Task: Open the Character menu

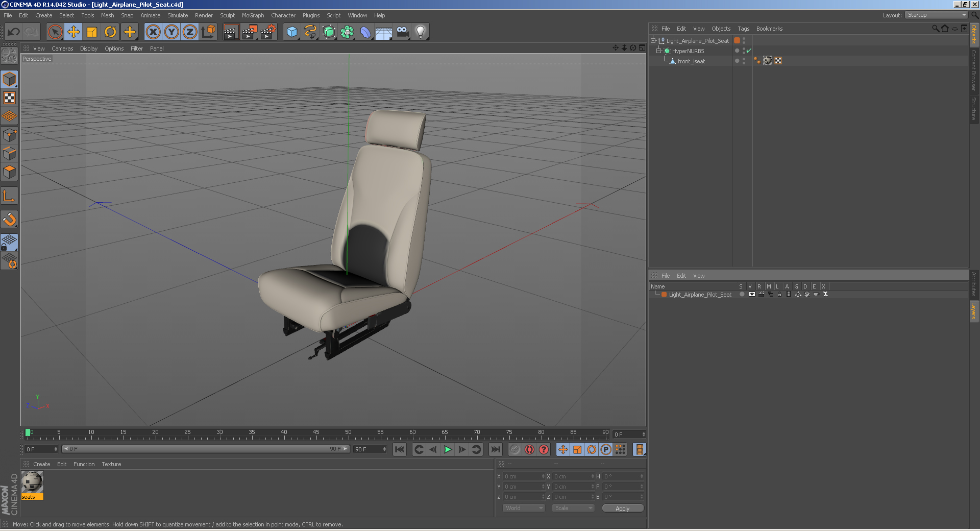Action: [x=283, y=15]
